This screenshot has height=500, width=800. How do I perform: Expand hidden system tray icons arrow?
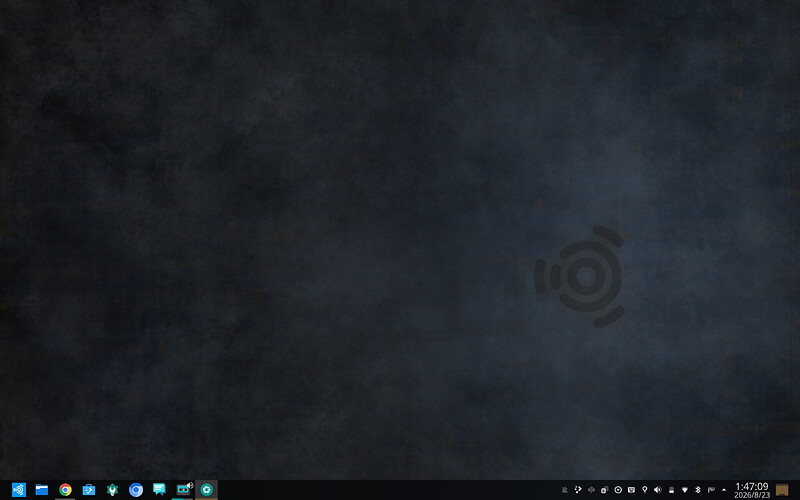tap(723, 490)
